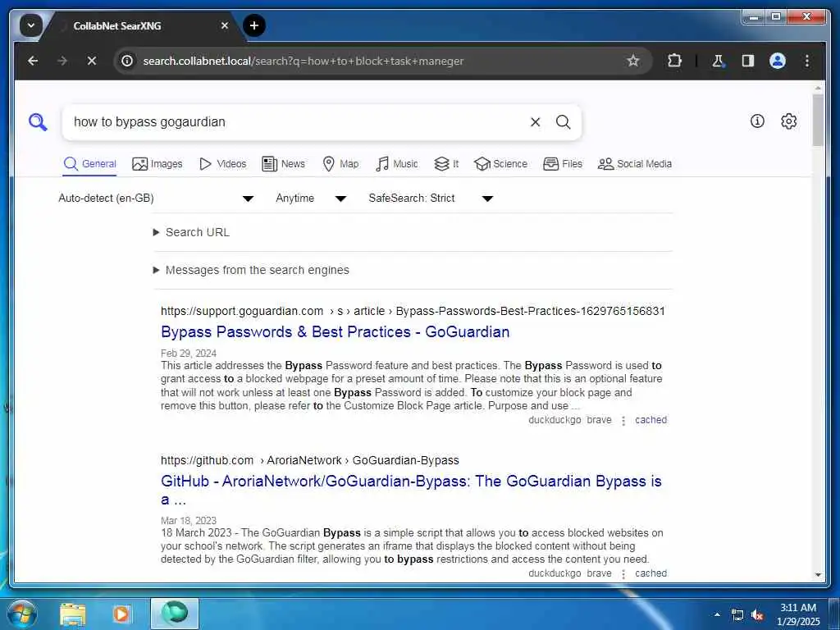Screen dimensions: 840x630
Task: Open the SearXNG about info icon
Action: 757,121
